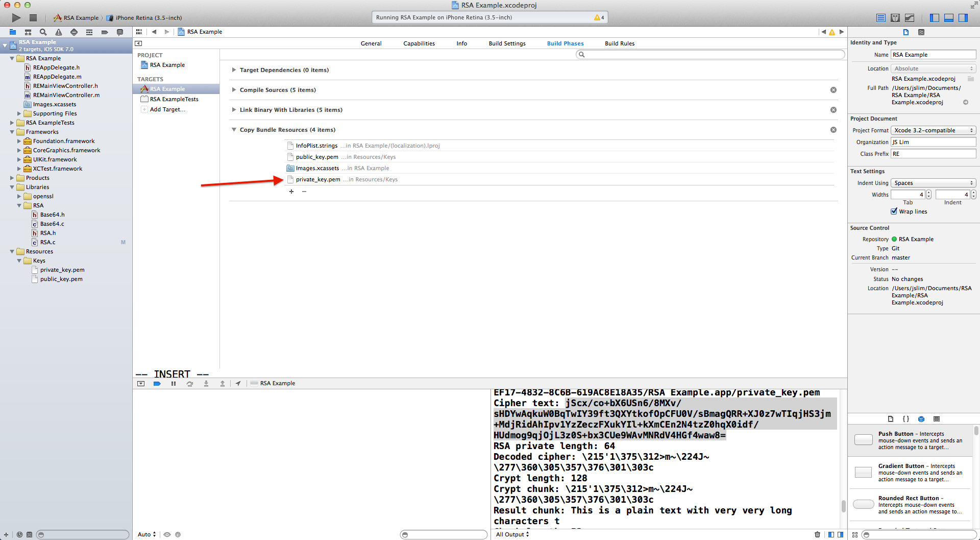The height and width of the screenshot is (540, 980).
Task: Toggle source-control status files filter
Action: [x=30, y=534]
